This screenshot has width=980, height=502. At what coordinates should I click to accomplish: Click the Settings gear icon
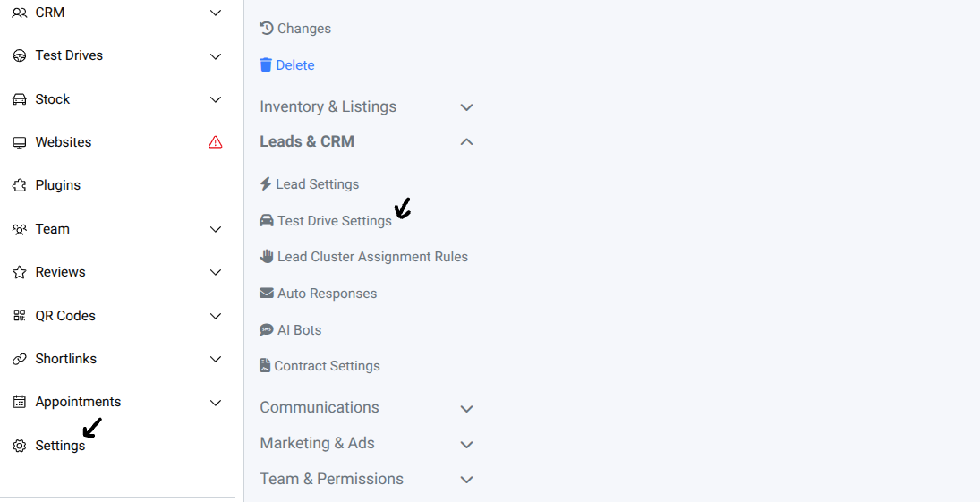coord(19,446)
